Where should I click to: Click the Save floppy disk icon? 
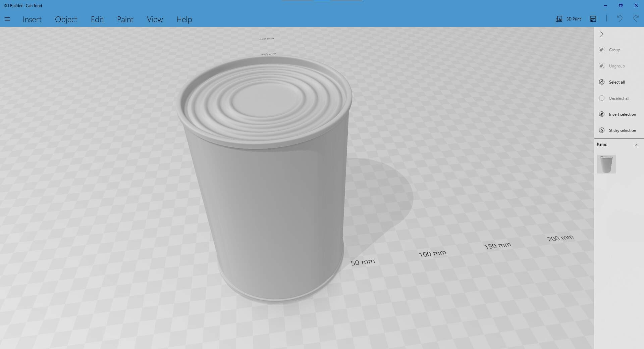click(x=593, y=19)
